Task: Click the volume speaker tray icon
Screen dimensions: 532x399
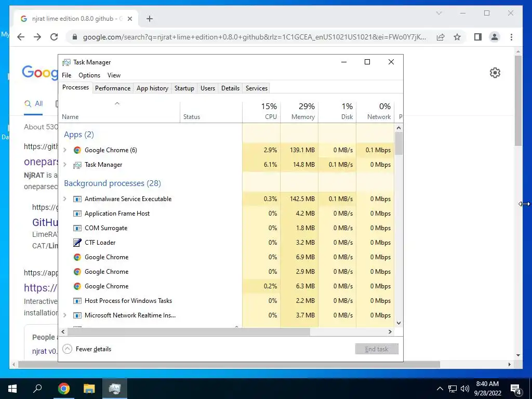Action: point(465,389)
